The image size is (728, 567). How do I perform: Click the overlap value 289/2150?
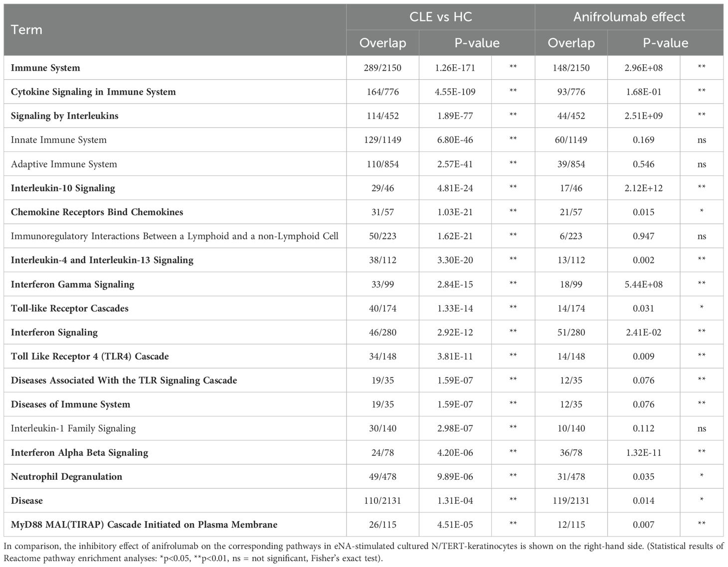[x=382, y=68]
